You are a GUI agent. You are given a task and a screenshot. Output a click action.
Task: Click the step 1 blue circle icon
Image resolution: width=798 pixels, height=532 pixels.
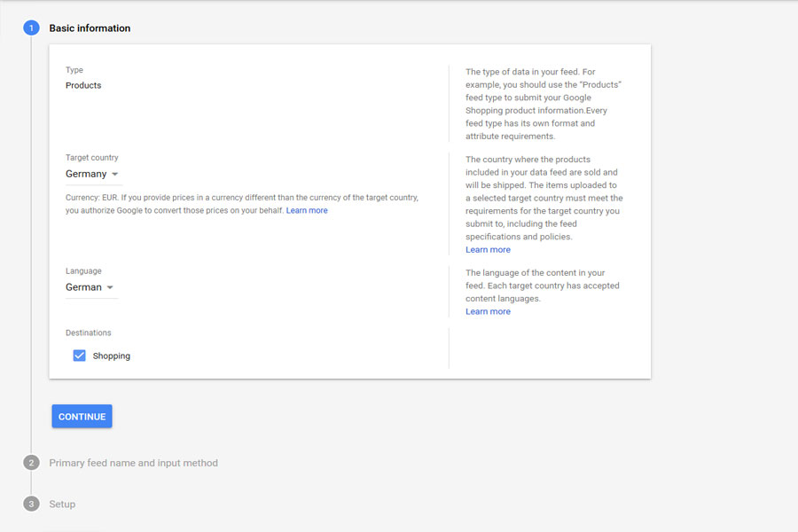click(x=31, y=28)
